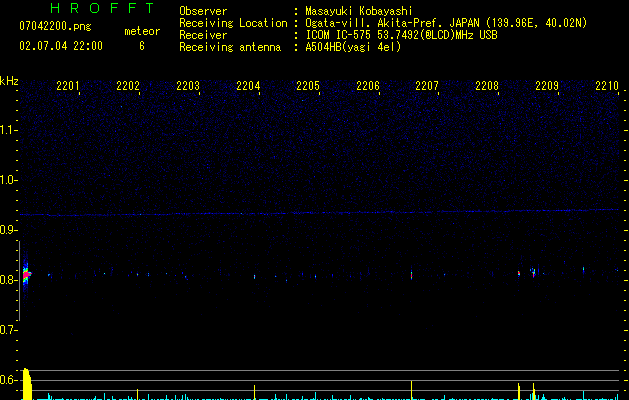The height and width of the screenshot is (400, 629).
Task: Click the 0.6 kHz axis label
Action: click(x=8, y=380)
